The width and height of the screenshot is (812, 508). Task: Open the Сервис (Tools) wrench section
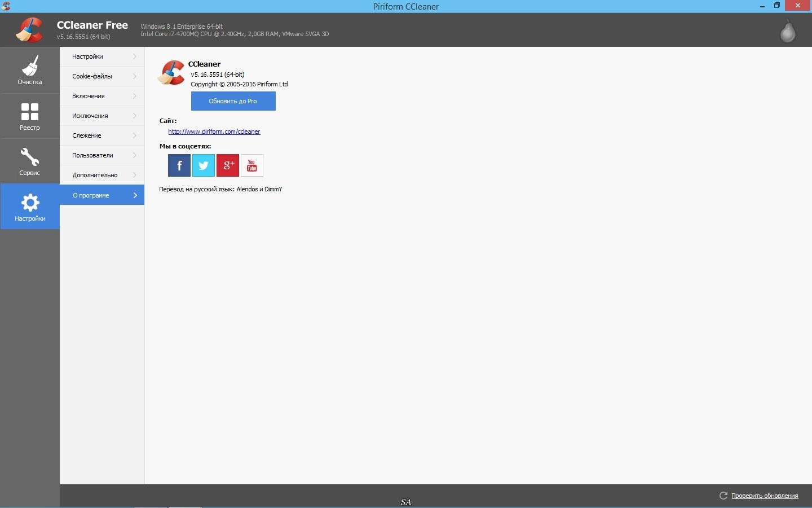coord(30,161)
